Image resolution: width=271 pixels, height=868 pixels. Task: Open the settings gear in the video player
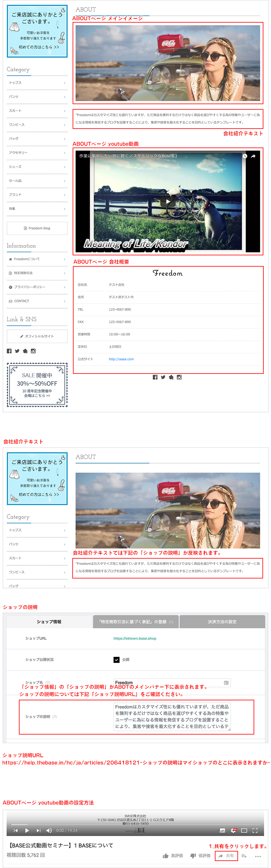233,831
